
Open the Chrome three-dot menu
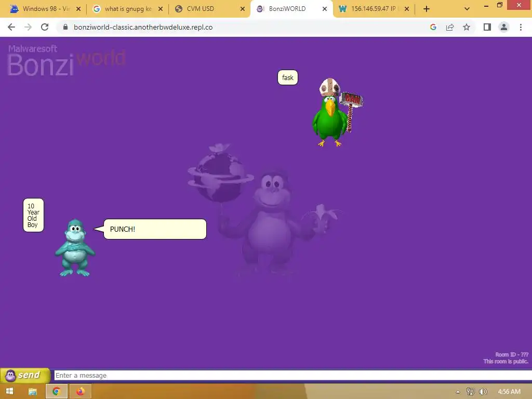[x=521, y=27]
